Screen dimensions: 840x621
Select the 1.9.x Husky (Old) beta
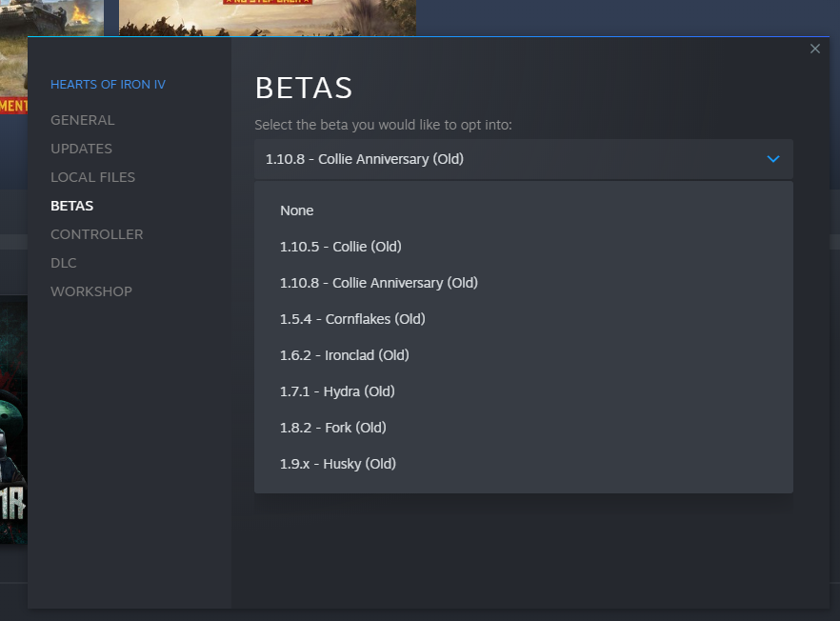[336, 463]
